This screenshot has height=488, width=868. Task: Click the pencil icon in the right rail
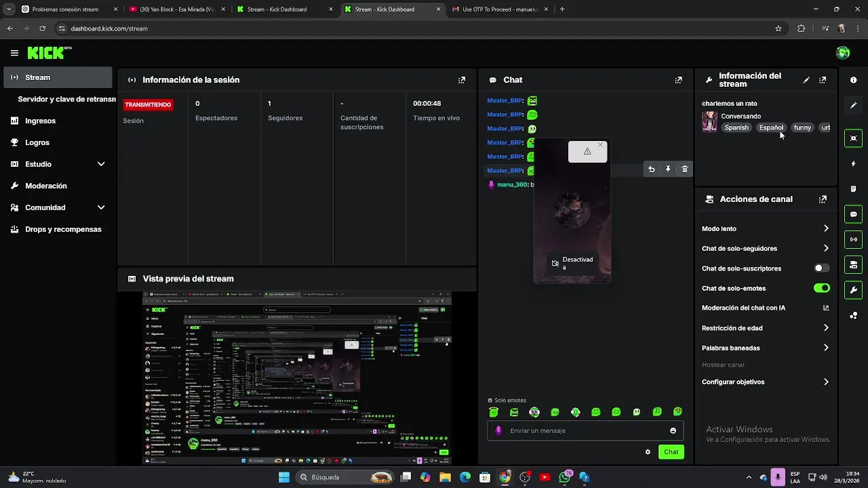[853, 105]
